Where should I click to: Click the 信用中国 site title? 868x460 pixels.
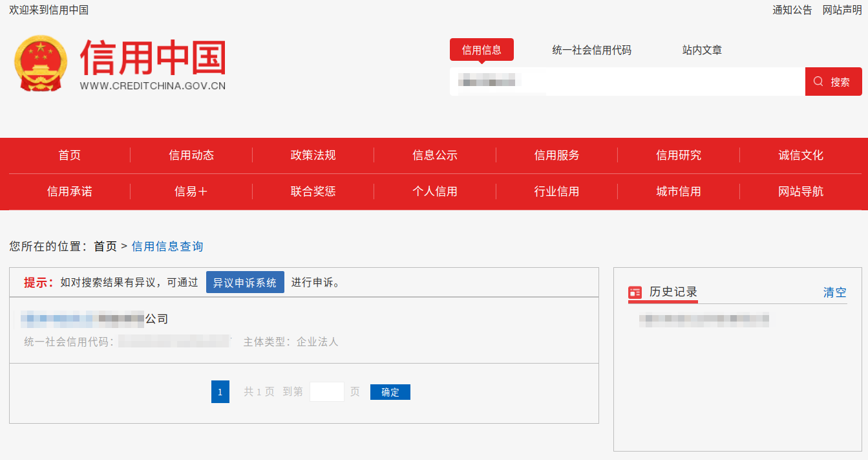coord(153,58)
